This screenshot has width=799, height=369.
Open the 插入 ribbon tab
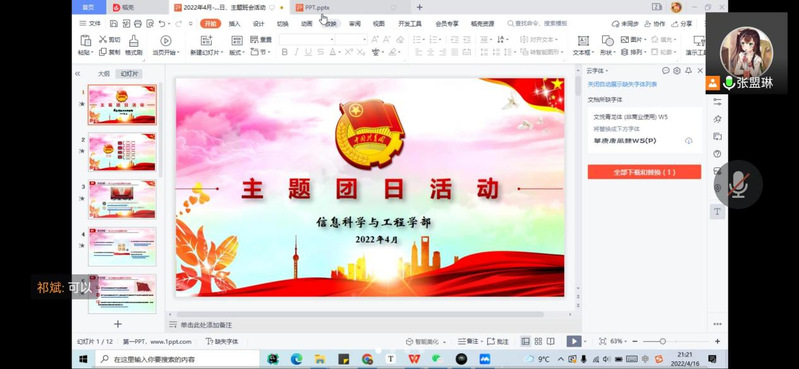point(234,23)
